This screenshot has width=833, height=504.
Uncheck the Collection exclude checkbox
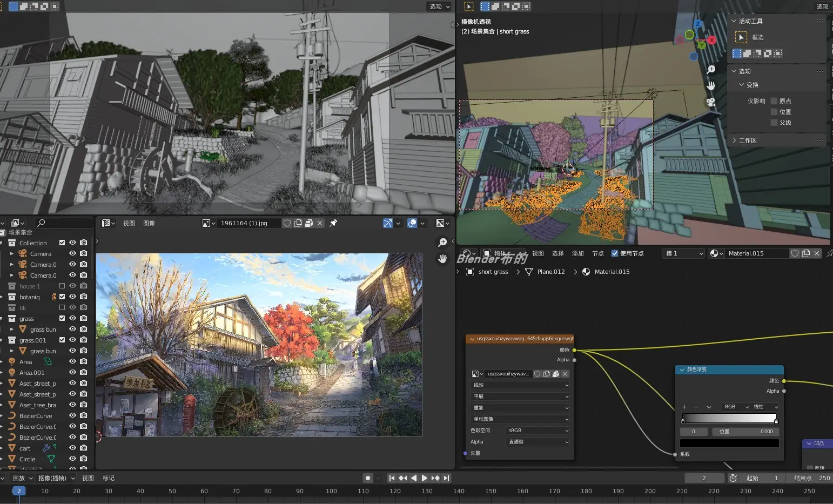pos(62,243)
